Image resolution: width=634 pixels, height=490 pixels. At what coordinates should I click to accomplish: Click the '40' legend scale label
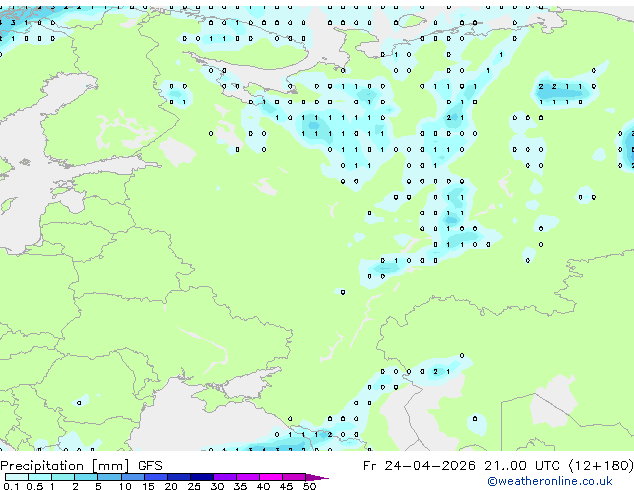click(x=263, y=486)
